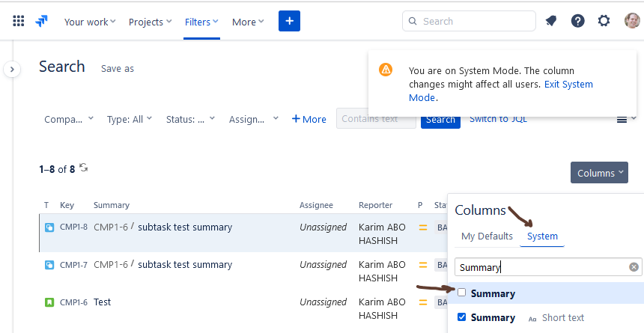Open issue key CMP1-7
The width and height of the screenshot is (644, 333).
click(73, 264)
